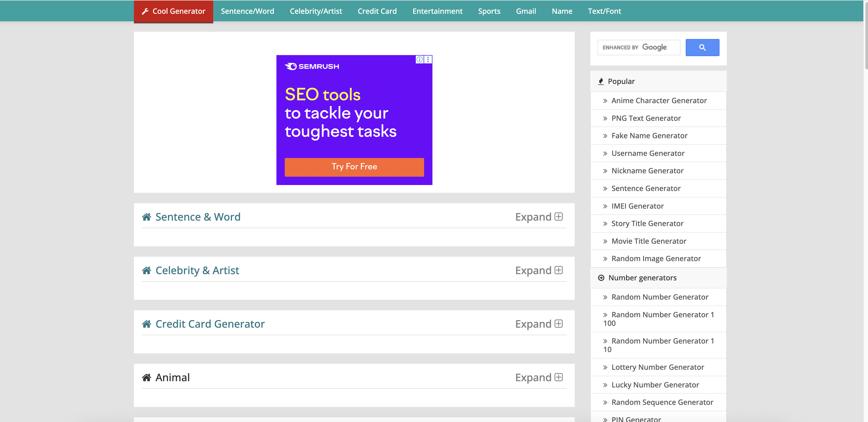Open the ad options three-dot icon
This screenshot has width=868, height=422.
[428, 60]
